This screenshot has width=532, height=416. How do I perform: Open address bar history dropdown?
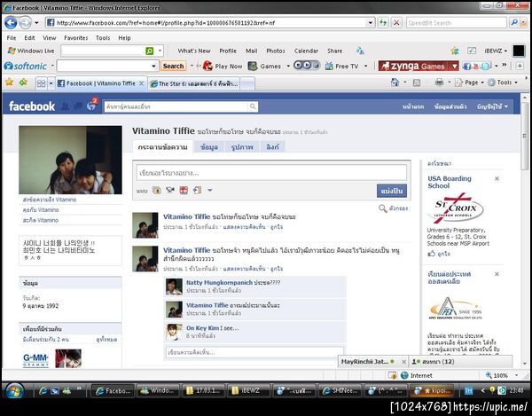click(x=370, y=23)
